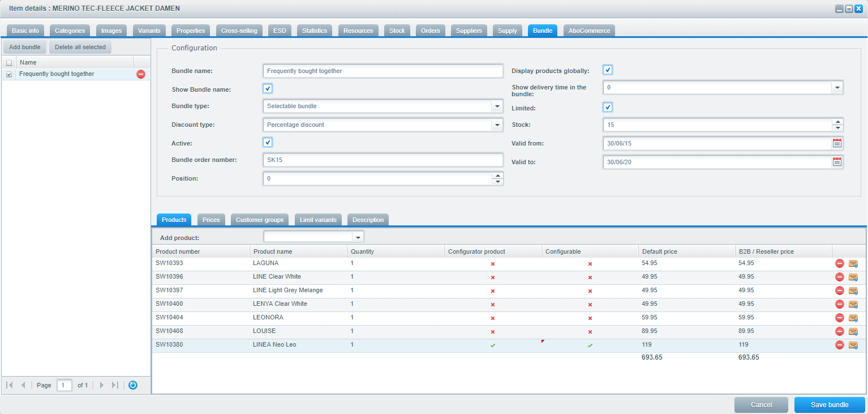Go to previous page of bundle list

click(23, 385)
